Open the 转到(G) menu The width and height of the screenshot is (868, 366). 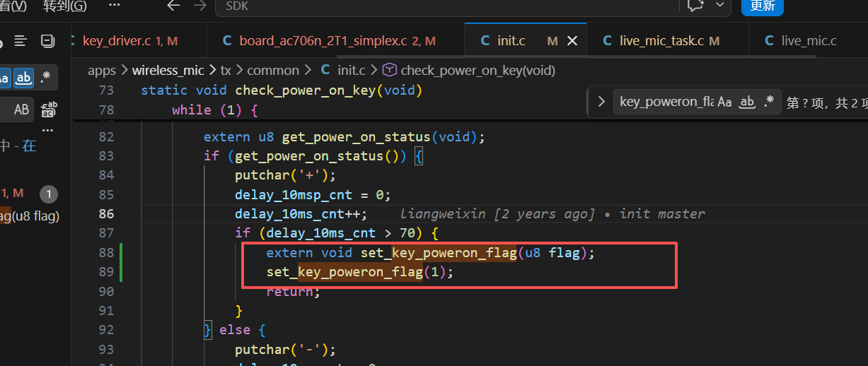64,6
